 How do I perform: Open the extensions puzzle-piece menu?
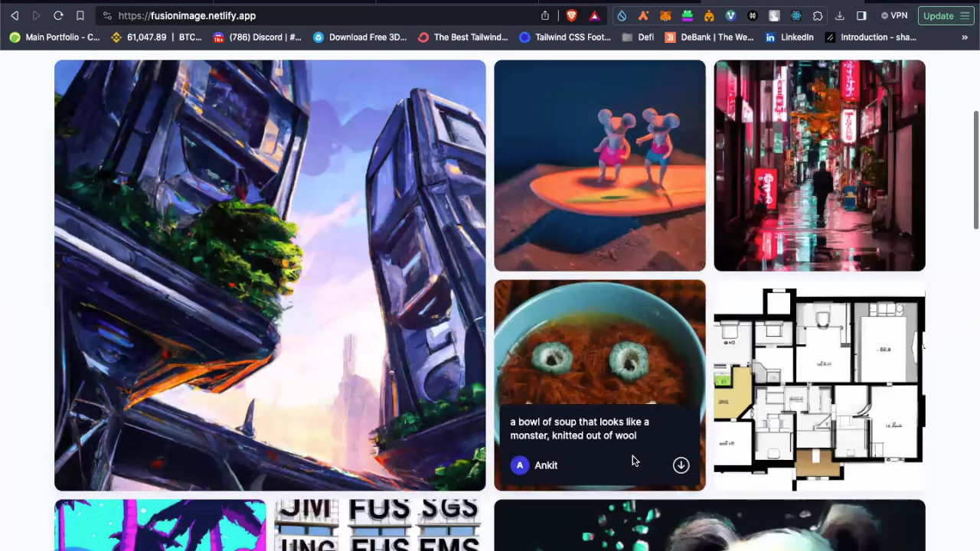818,15
